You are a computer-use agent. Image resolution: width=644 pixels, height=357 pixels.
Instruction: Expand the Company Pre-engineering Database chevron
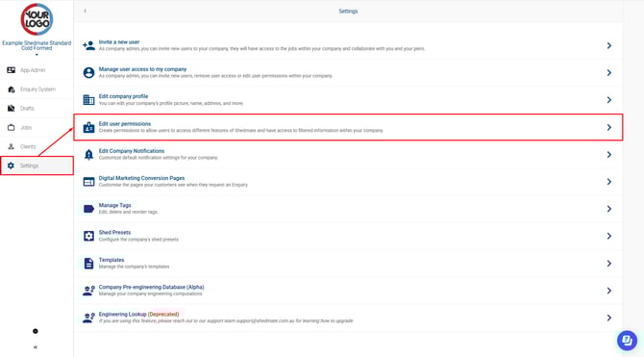[609, 291]
